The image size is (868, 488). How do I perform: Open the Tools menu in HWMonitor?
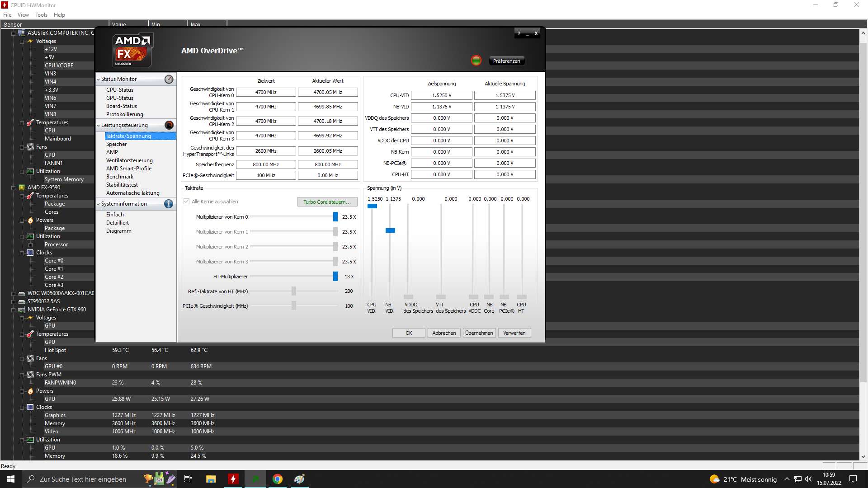tap(41, 15)
